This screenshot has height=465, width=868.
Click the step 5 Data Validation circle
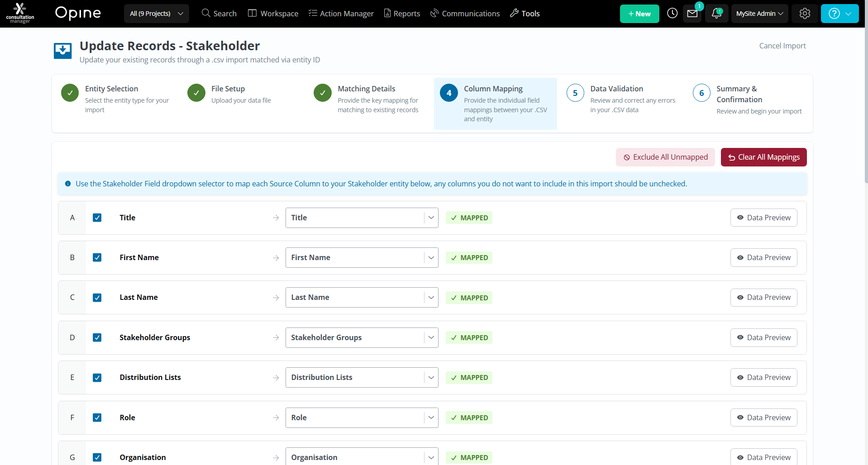point(575,93)
